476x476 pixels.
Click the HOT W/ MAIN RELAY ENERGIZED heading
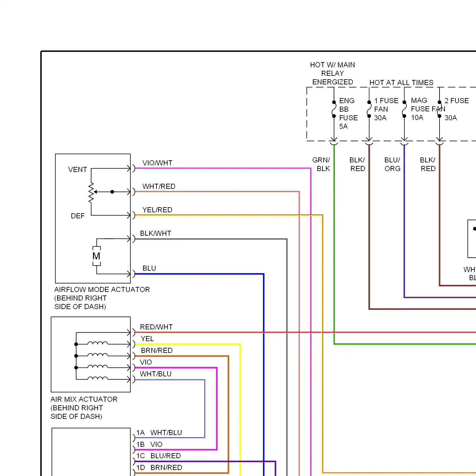(333, 73)
